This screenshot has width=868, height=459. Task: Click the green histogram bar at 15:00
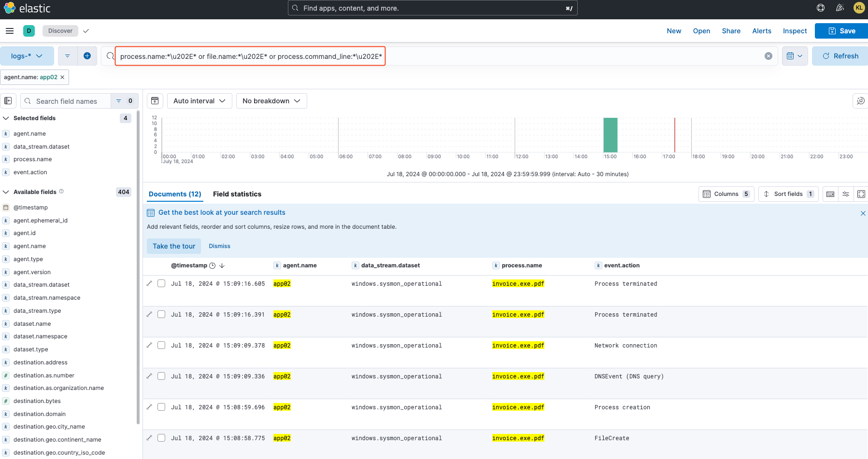611,135
